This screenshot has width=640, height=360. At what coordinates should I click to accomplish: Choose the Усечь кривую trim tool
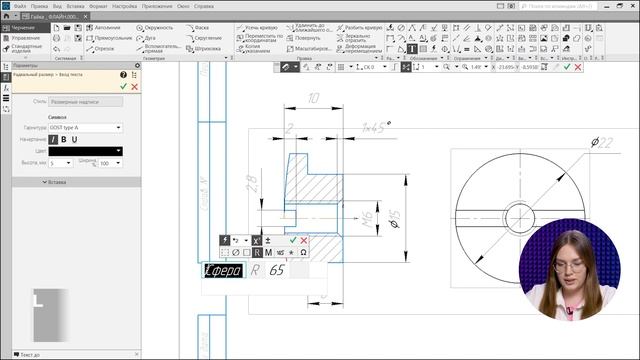(x=257, y=28)
